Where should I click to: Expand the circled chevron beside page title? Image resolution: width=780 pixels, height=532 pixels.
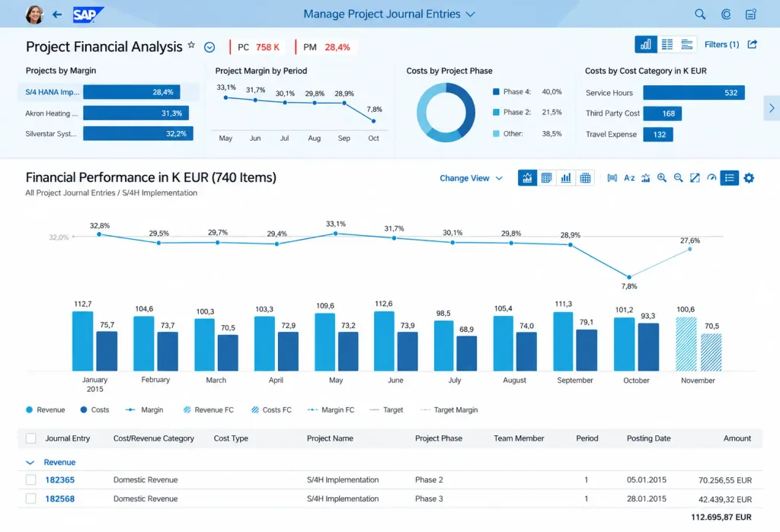[x=209, y=46]
